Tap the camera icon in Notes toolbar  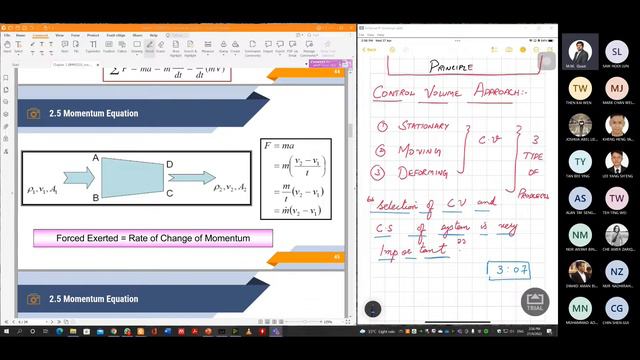tap(509, 50)
